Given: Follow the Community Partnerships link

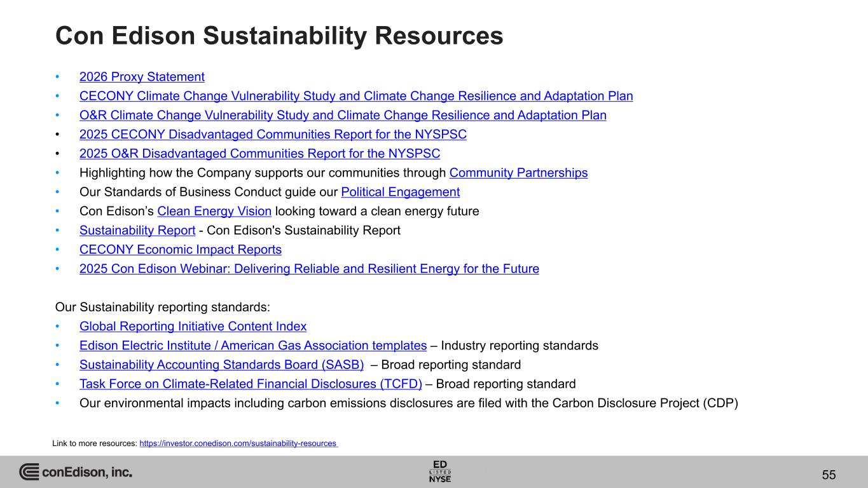Looking at the screenshot, I should pyautogui.click(x=518, y=173).
